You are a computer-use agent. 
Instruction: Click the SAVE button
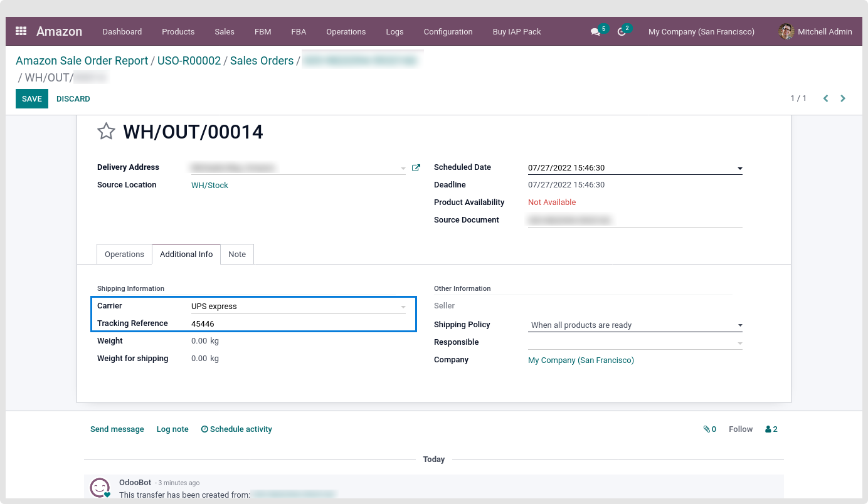(32, 99)
